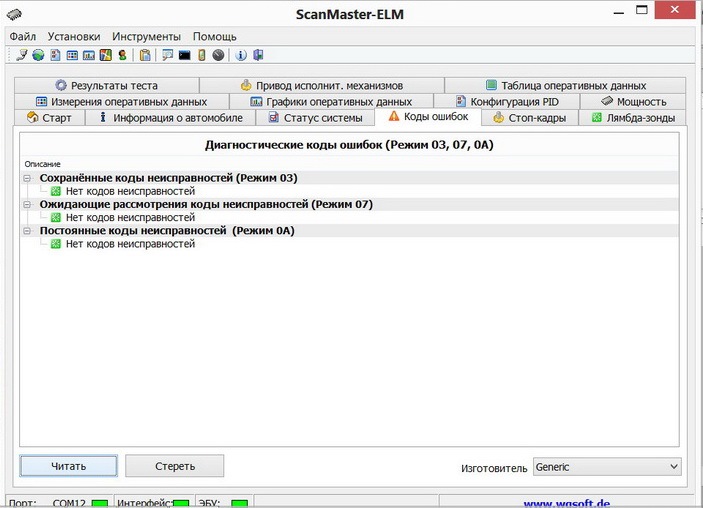Switch to Привод исполнит. механизмов tab

pos(322,85)
